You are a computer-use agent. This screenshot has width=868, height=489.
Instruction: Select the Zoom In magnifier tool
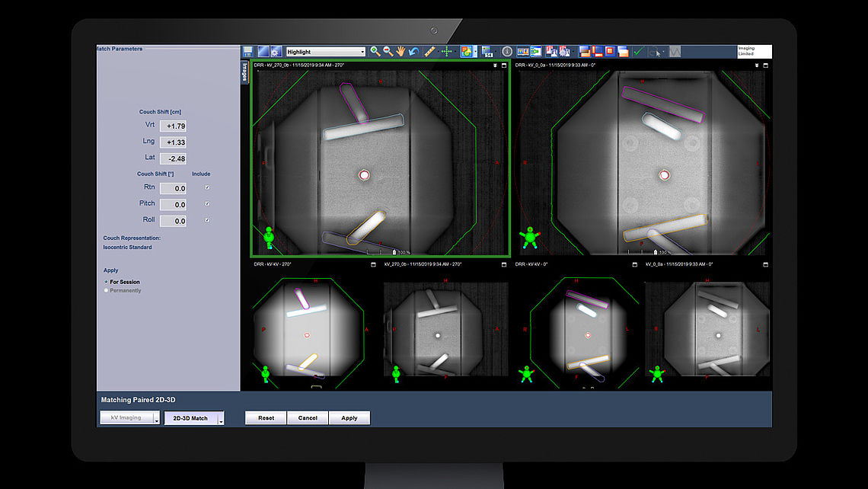point(375,51)
